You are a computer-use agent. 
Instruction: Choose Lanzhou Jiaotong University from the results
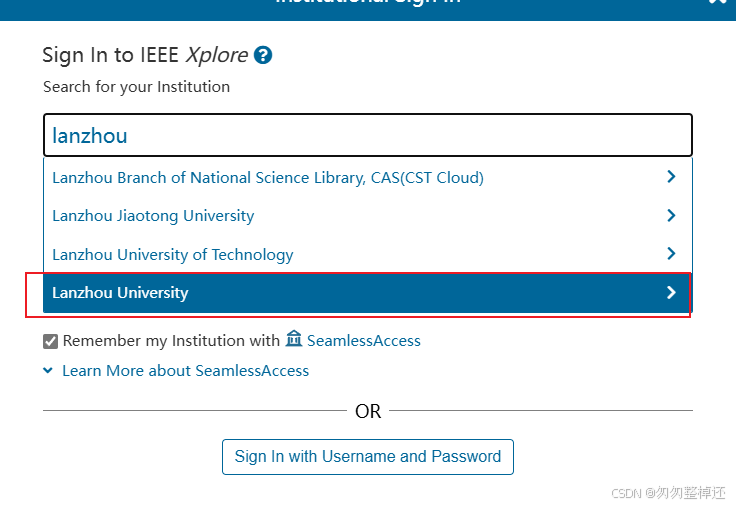pyautogui.click(x=153, y=216)
